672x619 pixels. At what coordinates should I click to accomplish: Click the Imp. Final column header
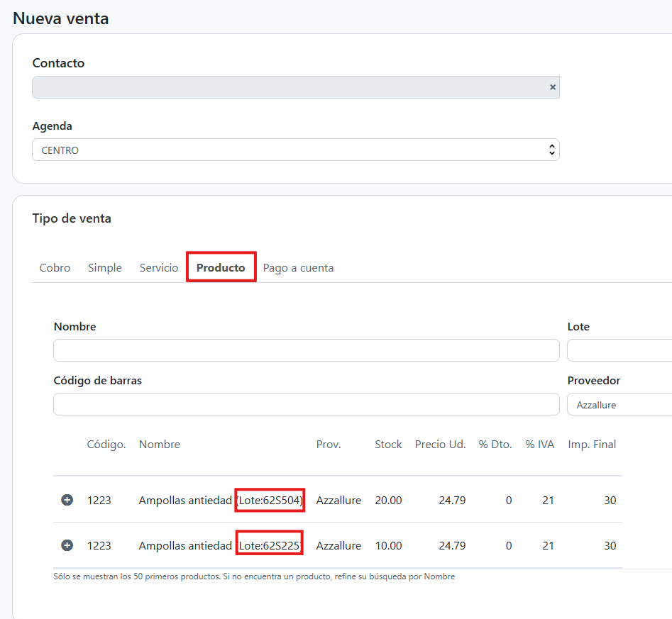[591, 445]
